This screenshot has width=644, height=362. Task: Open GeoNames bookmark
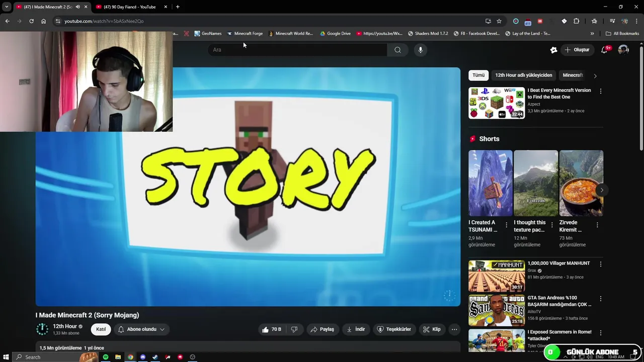[x=208, y=34]
